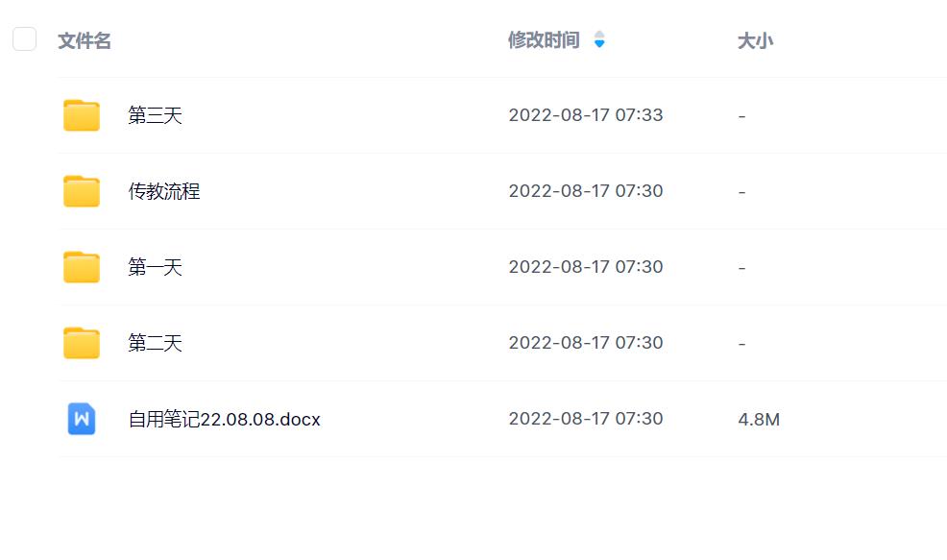The height and width of the screenshot is (560, 947).
Task: Click the modified time in 第二天 row
Action: 586,343
